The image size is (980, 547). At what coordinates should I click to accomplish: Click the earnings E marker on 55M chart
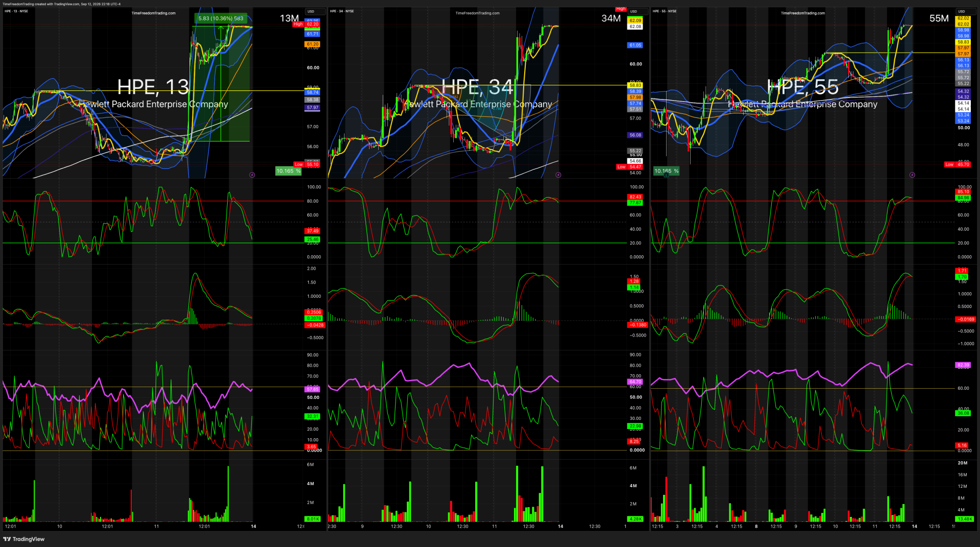[666, 175]
